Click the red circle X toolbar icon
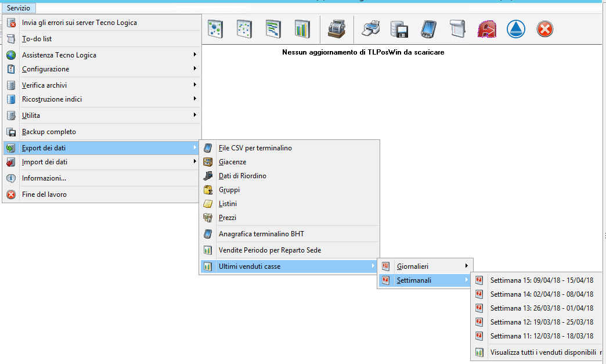606x364 pixels. pos(544,29)
